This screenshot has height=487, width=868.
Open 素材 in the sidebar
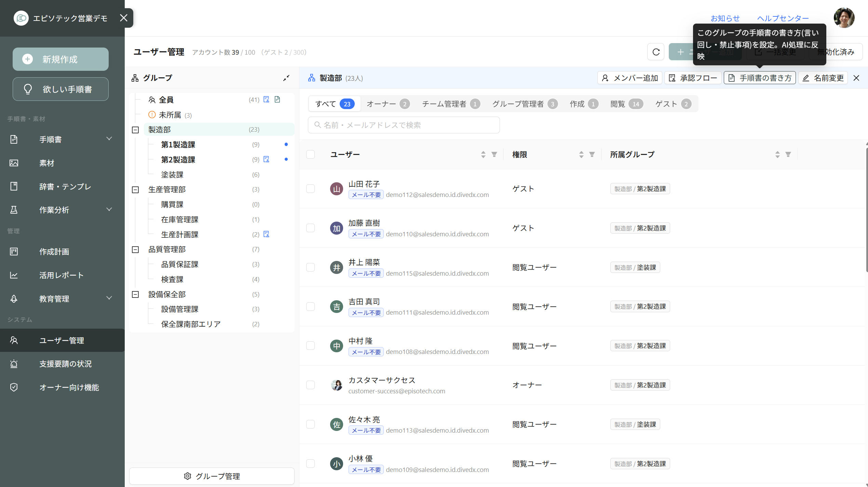tap(62, 163)
